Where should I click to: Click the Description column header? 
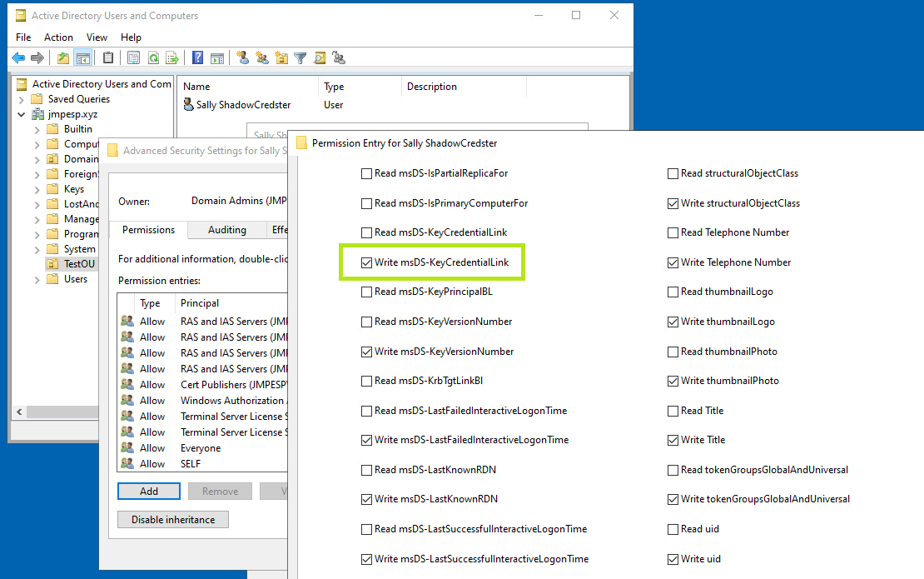[464, 86]
